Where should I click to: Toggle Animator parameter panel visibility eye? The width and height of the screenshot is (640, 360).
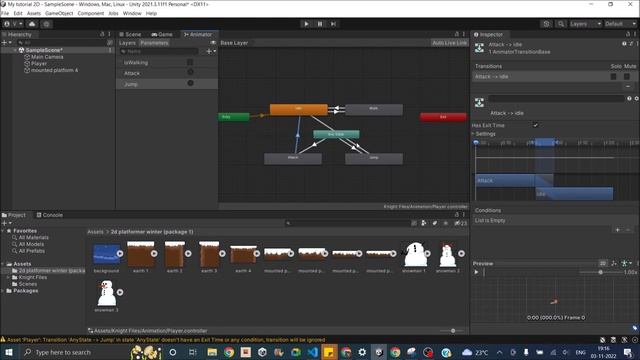coord(213,43)
